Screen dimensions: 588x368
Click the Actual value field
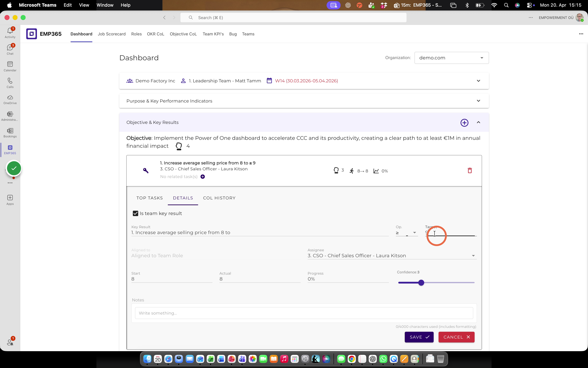[260, 279]
